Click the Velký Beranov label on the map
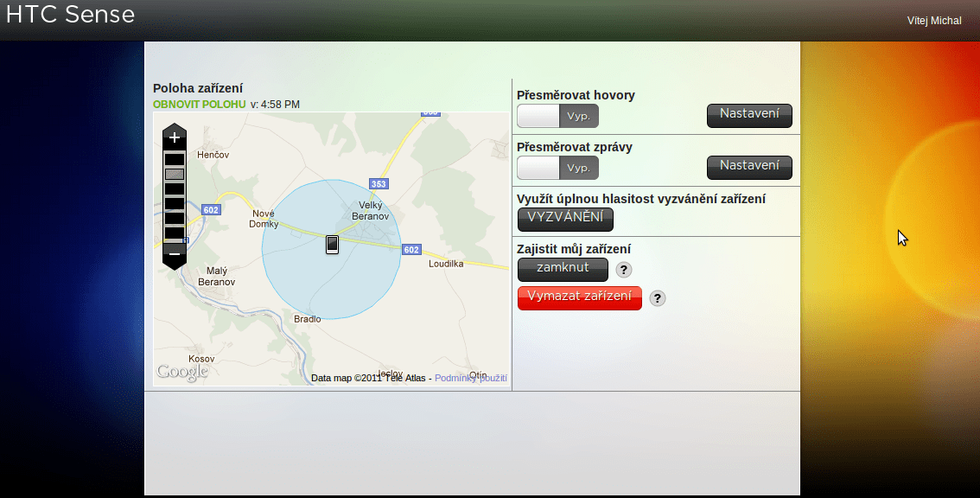980x498 pixels. click(x=371, y=211)
